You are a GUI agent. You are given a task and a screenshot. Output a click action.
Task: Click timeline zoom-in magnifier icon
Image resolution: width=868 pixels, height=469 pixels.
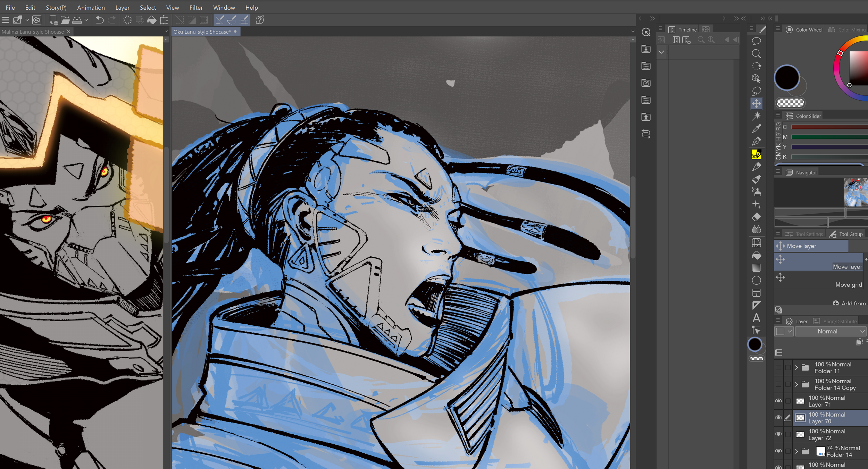coord(711,40)
